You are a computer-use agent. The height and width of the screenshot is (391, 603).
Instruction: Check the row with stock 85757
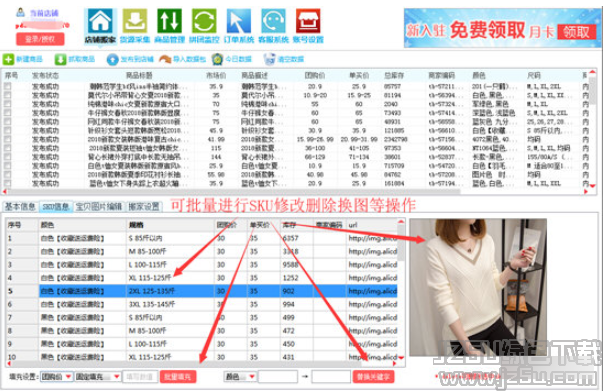coord(7,87)
